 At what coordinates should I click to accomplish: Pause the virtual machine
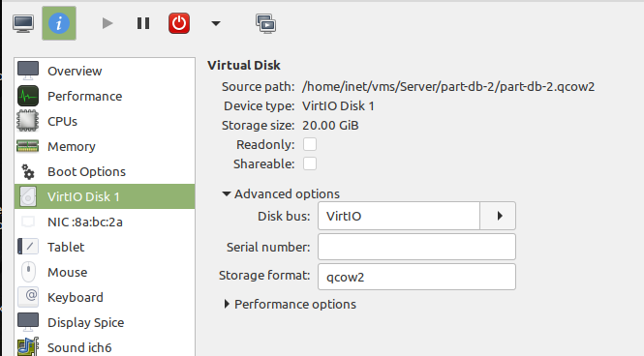click(143, 23)
